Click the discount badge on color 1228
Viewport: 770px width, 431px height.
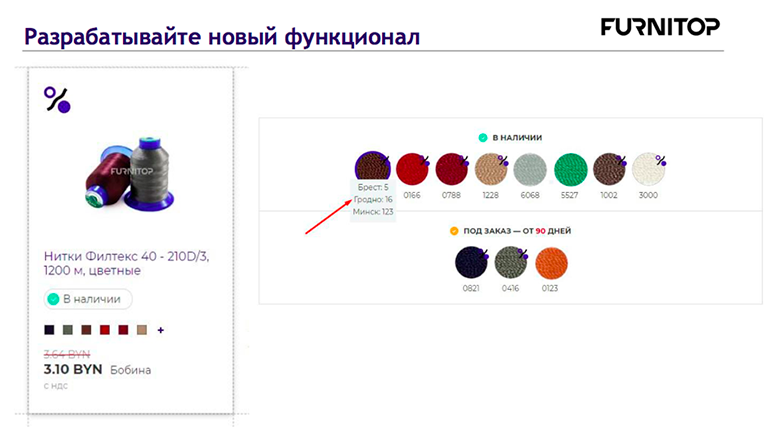pos(503,161)
